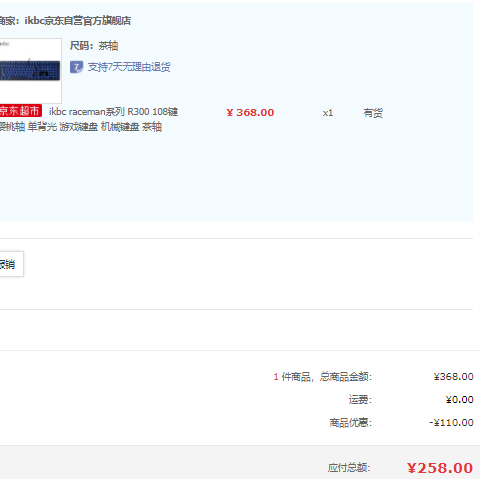
Task: Click the 总商品金额 label
Action: click(x=346, y=377)
